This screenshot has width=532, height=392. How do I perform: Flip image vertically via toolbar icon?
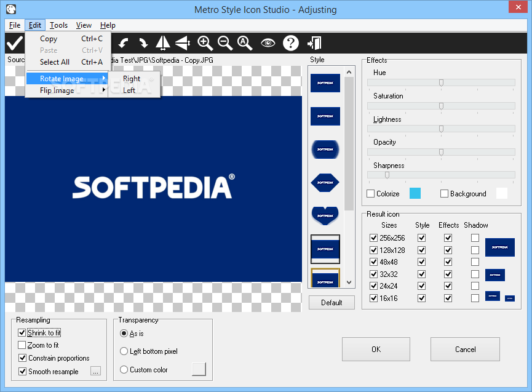pos(183,43)
